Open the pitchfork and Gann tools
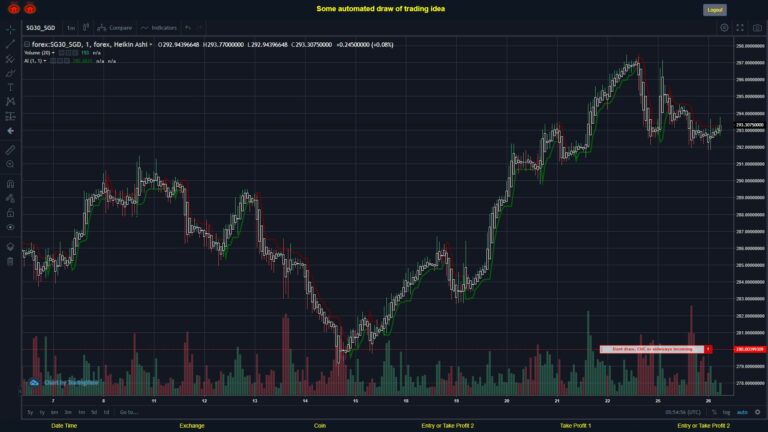The height and width of the screenshot is (432, 768). coord(10,59)
